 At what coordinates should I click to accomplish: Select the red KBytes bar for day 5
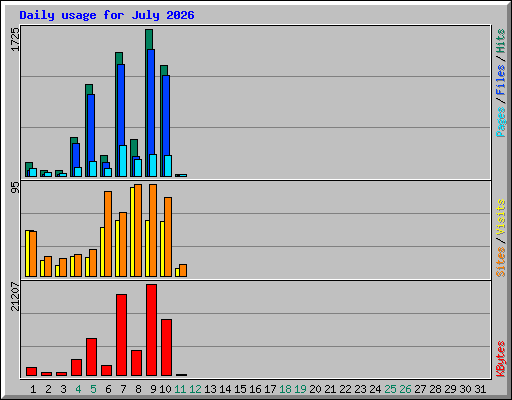pos(91,357)
